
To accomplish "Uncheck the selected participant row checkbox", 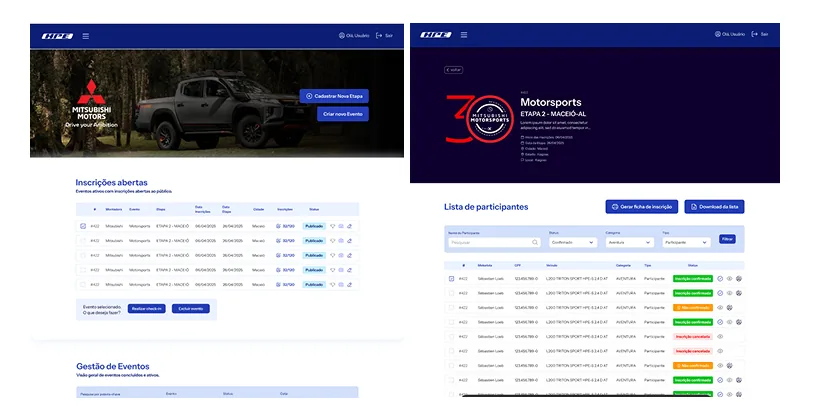I will click(451, 279).
